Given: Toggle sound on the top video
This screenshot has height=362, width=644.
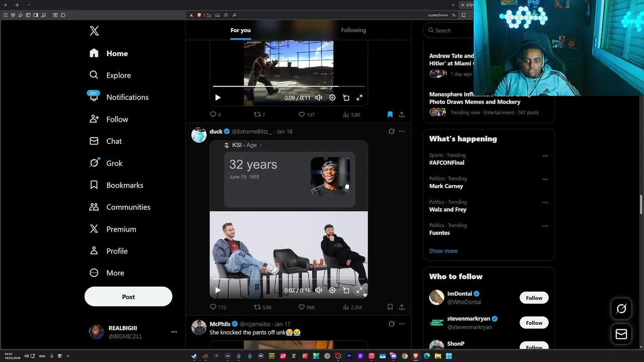Looking at the screenshot, I should [x=318, y=98].
